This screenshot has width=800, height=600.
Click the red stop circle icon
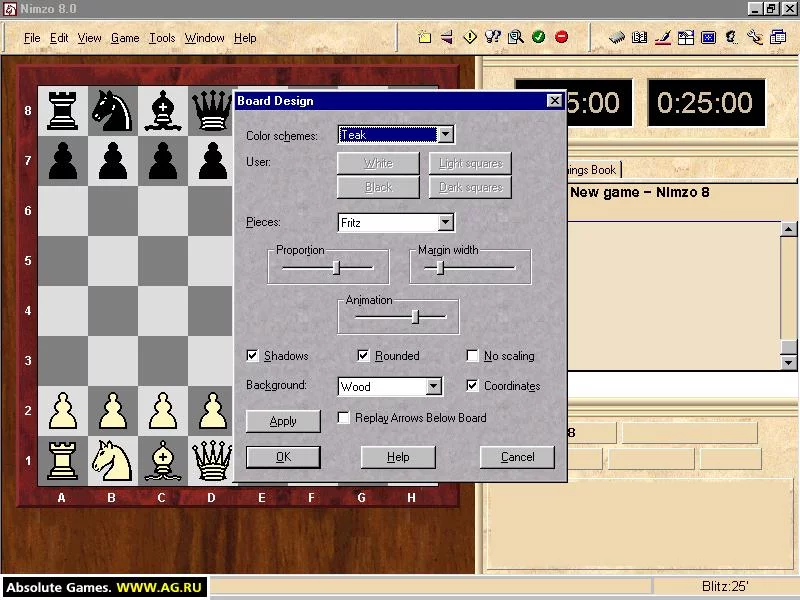561,37
